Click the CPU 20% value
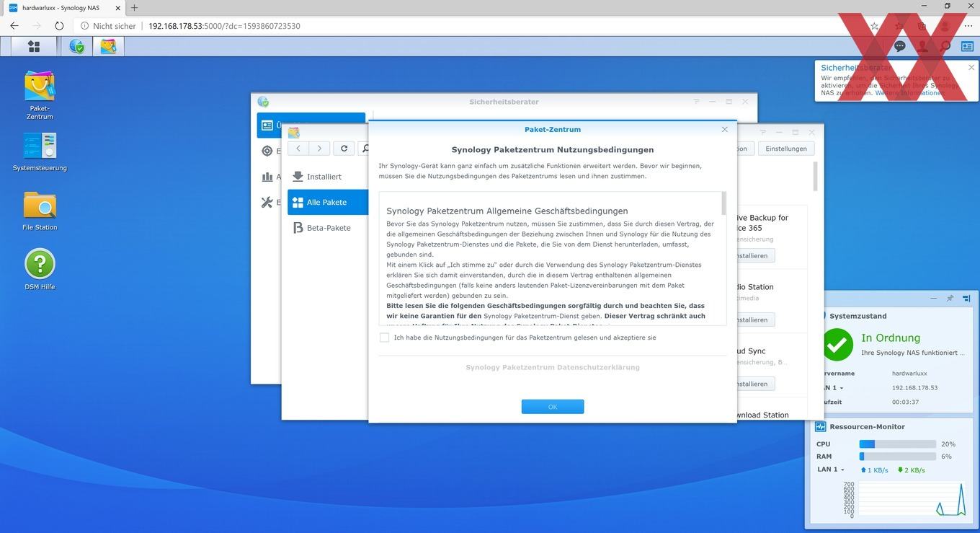980x533 pixels. pyautogui.click(x=948, y=444)
